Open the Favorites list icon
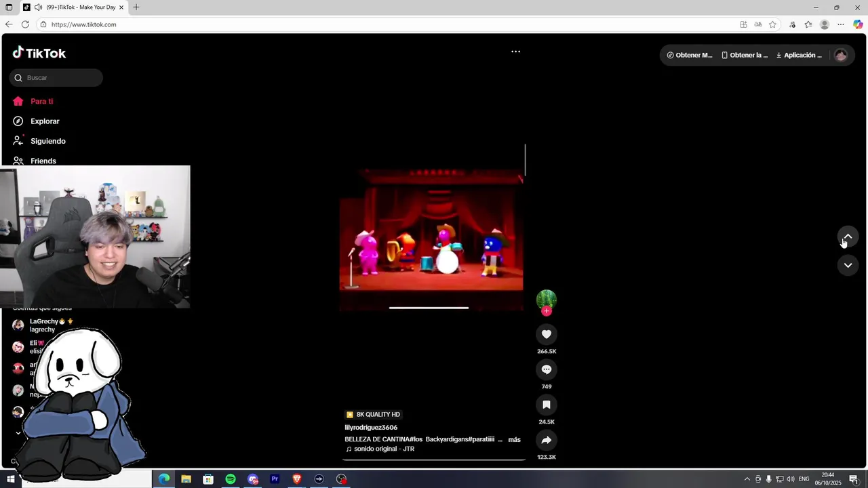868x488 pixels. tap(808, 24)
